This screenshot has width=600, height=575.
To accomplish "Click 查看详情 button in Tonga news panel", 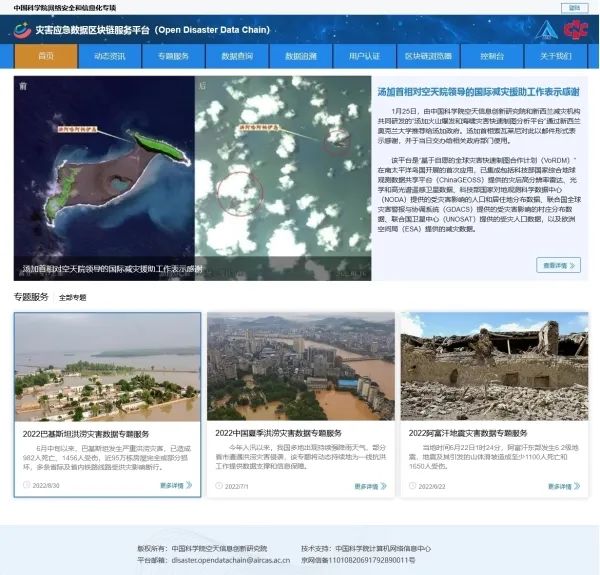I will (558, 265).
